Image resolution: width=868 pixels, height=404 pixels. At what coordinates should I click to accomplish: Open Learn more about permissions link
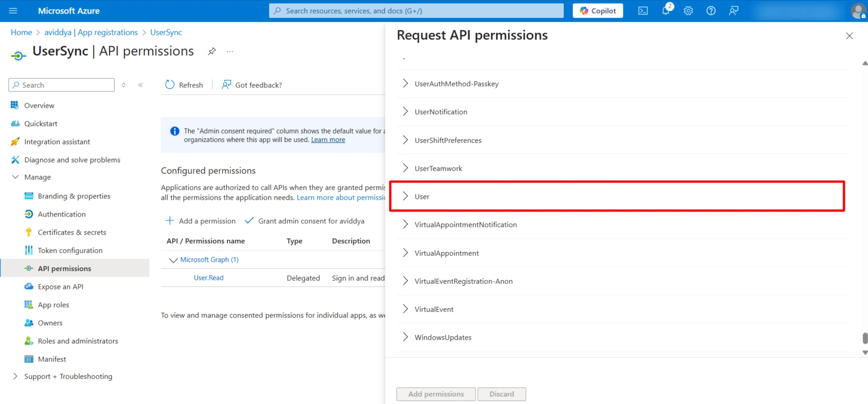tap(341, 197)
